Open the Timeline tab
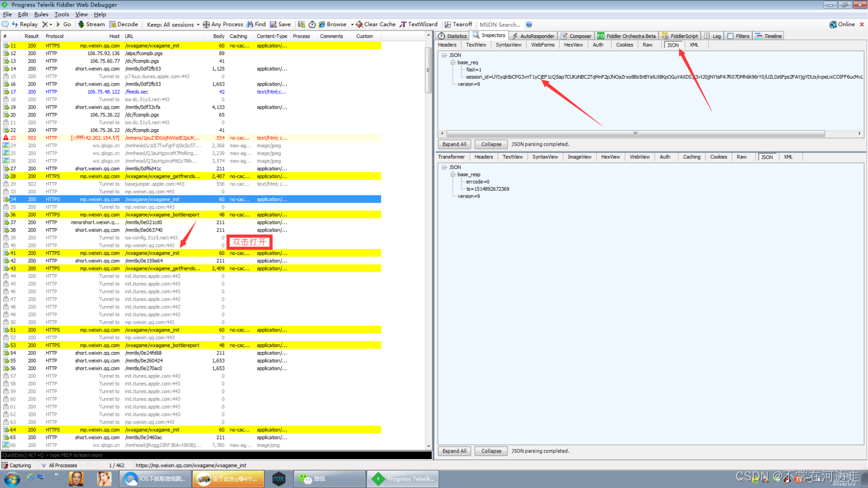 [x=768, y=36]
